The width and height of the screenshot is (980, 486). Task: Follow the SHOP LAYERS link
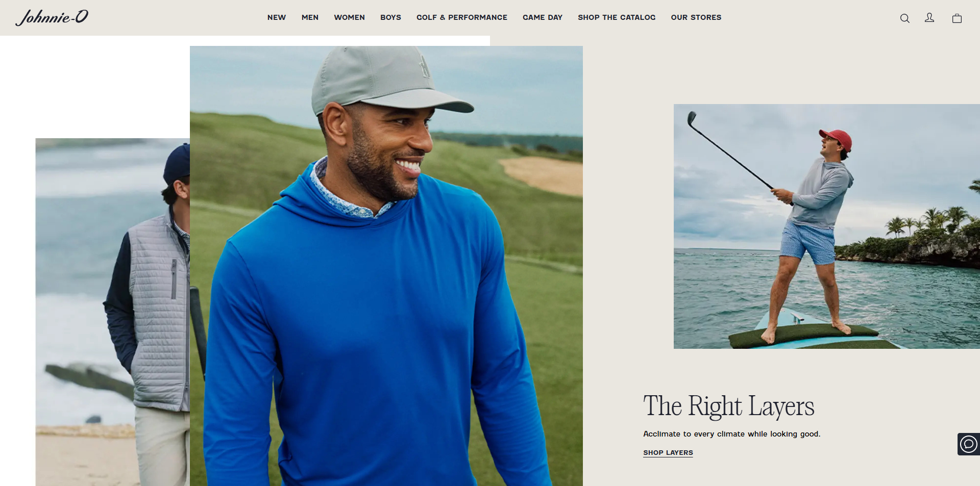tap(668, 453)
